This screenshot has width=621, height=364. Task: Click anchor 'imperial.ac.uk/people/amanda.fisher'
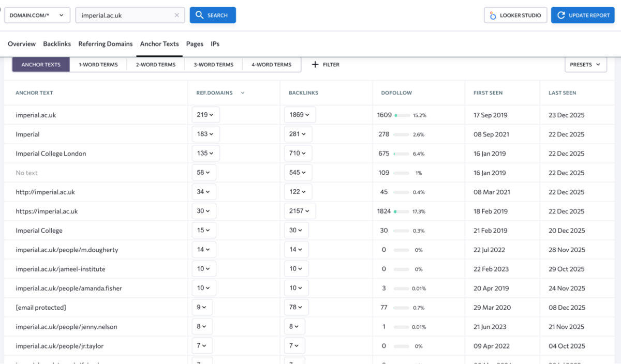69,288
